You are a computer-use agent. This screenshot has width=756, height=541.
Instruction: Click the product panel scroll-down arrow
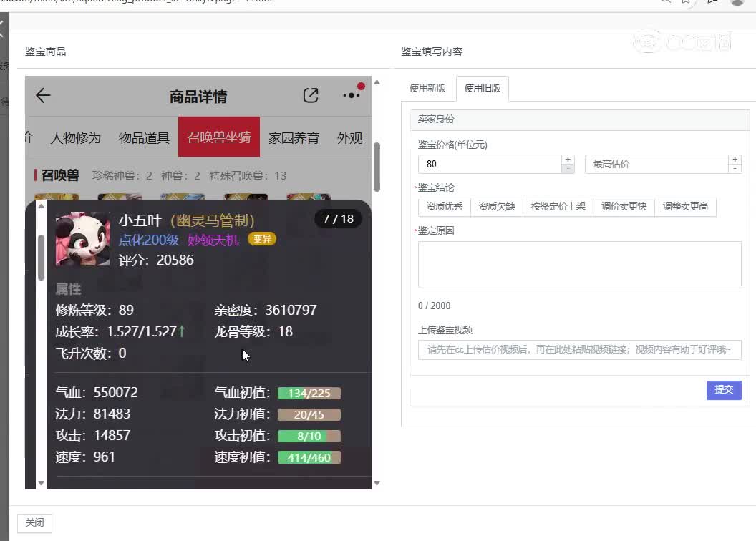pos(377,483)
